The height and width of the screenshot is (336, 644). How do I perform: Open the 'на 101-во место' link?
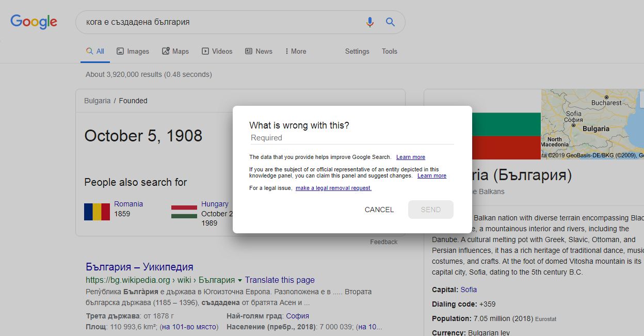189,327
